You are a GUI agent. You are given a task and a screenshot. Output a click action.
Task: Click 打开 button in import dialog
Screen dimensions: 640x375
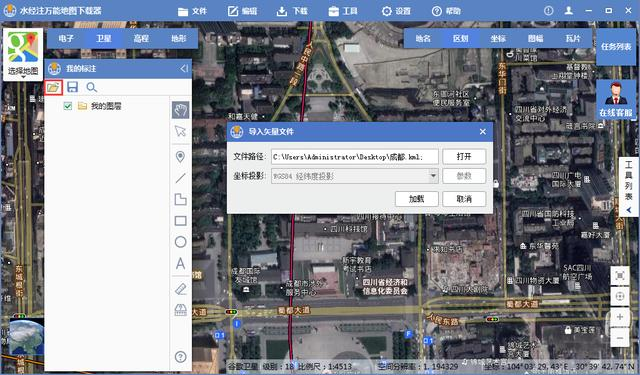(x=464, y=157)
